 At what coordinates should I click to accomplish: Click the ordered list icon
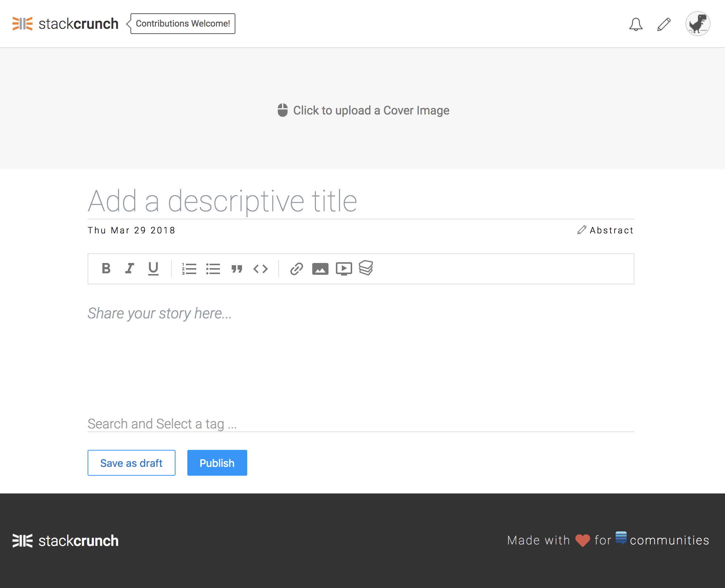[x=189, y=268]
